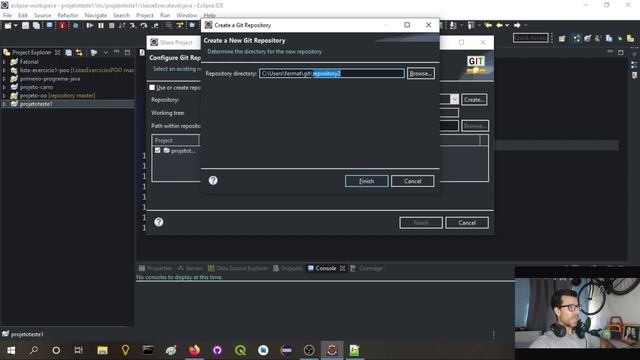The image size is (640, 360).
Task: Click the Collapse All icon in Project Explorer
Action: point(69,53)
